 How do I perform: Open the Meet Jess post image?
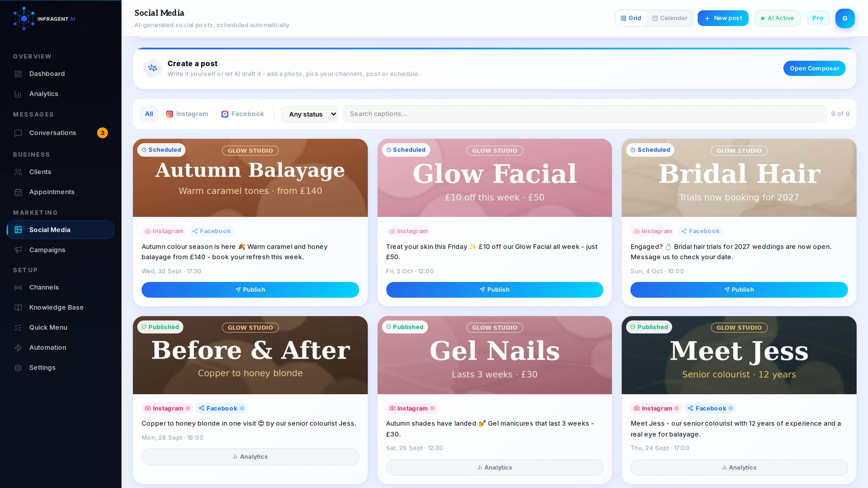pos(739,355)
